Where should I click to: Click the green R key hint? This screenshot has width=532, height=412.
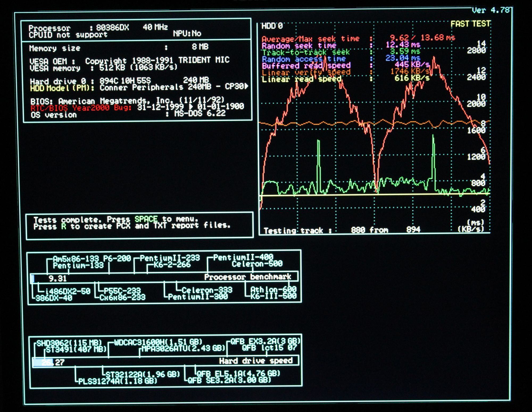pyautogui.click(x=64, y=226)
